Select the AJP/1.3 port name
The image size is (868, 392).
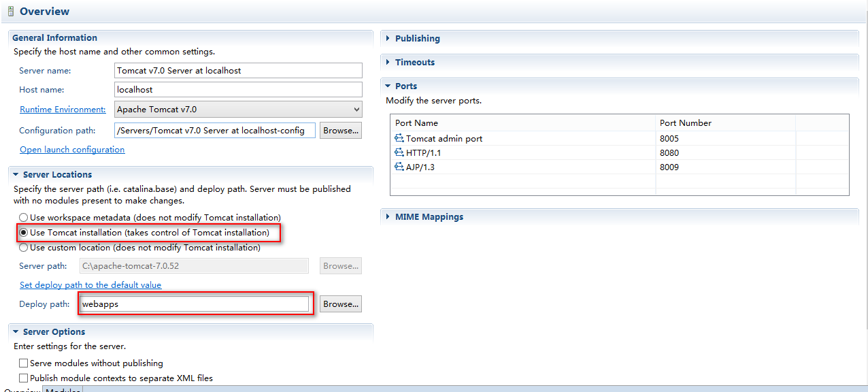pos(422,167)
